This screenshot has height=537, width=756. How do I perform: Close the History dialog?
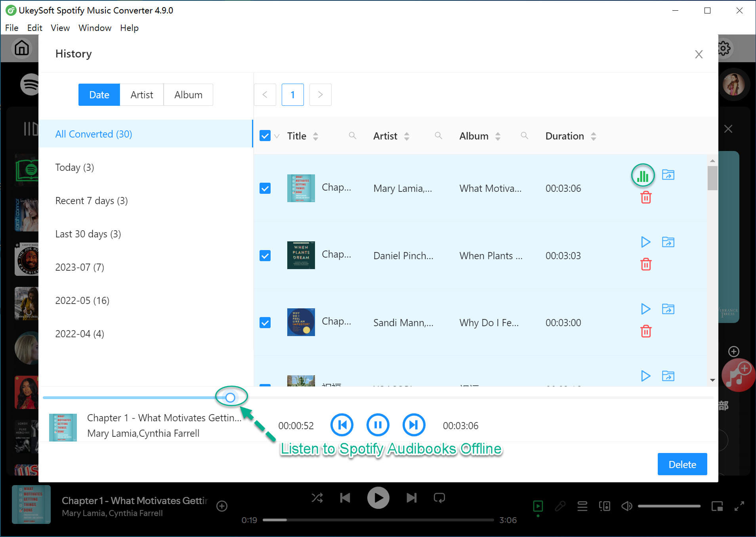pos(699,54)
